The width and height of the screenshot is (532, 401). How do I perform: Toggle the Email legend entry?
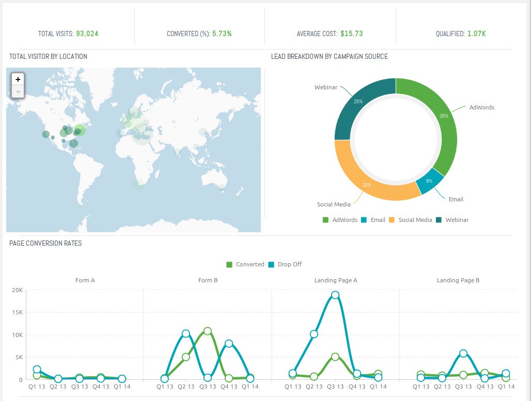pos(378,219)
